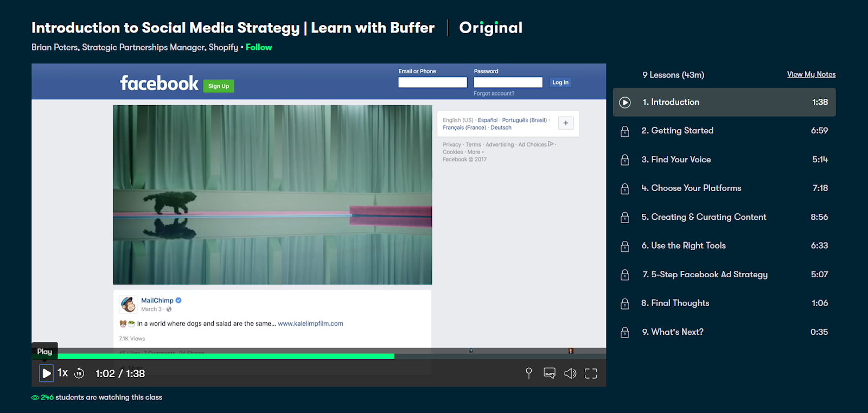The image size is (868, 413).
Task: Select lesson 8. Final Thoughts
Action: (724, 303)
